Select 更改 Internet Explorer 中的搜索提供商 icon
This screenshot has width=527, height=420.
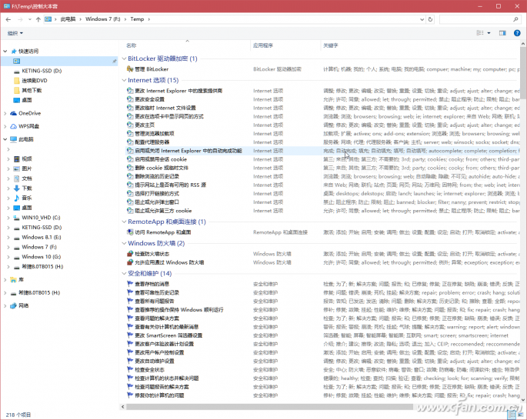(x=130, y=91)
